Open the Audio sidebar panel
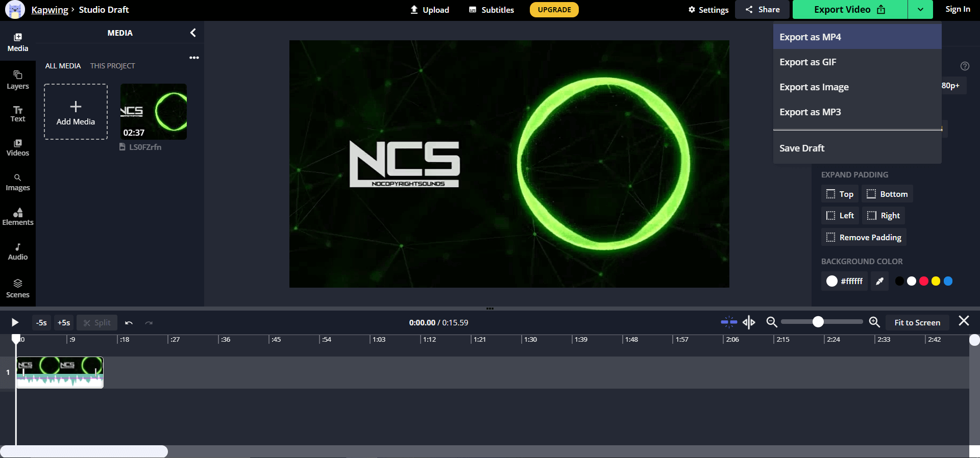The height and width of the screenshot is (458, 980). (18, 251)
